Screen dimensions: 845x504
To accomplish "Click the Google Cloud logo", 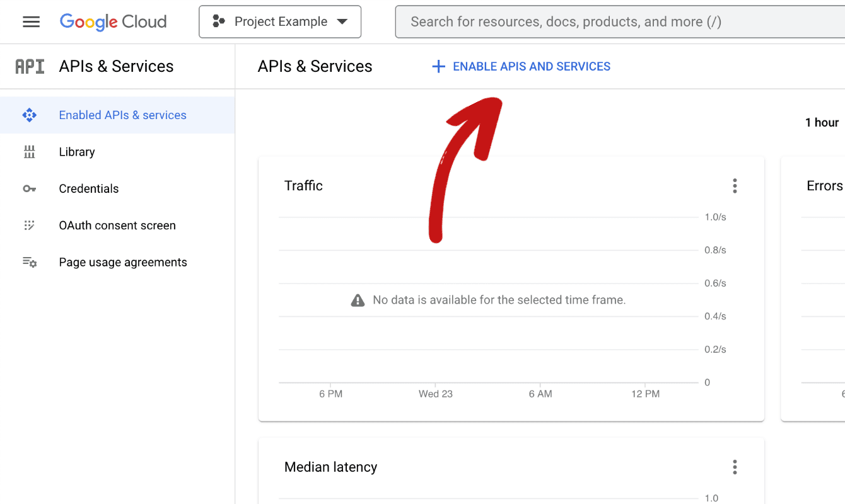I will [x=114, y=21].
